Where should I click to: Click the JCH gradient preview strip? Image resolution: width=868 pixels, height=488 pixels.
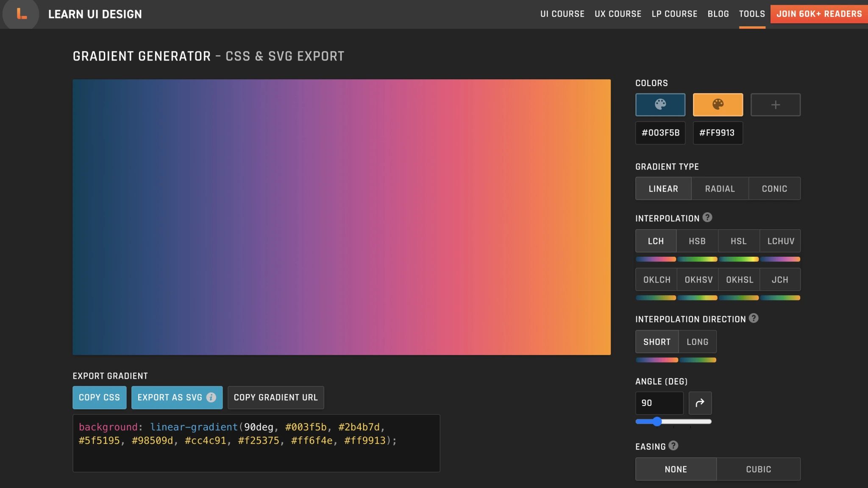click(780, 298)
